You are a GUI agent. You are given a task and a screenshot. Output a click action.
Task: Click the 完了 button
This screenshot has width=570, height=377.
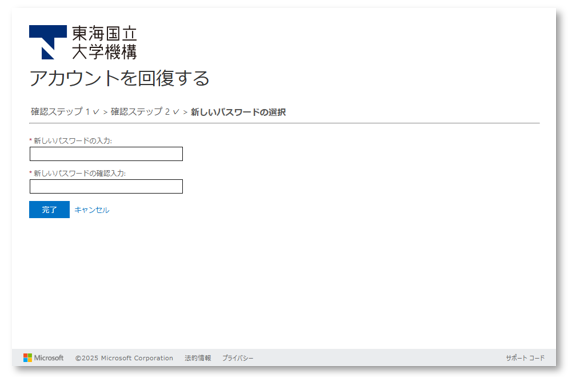point(49,209)
